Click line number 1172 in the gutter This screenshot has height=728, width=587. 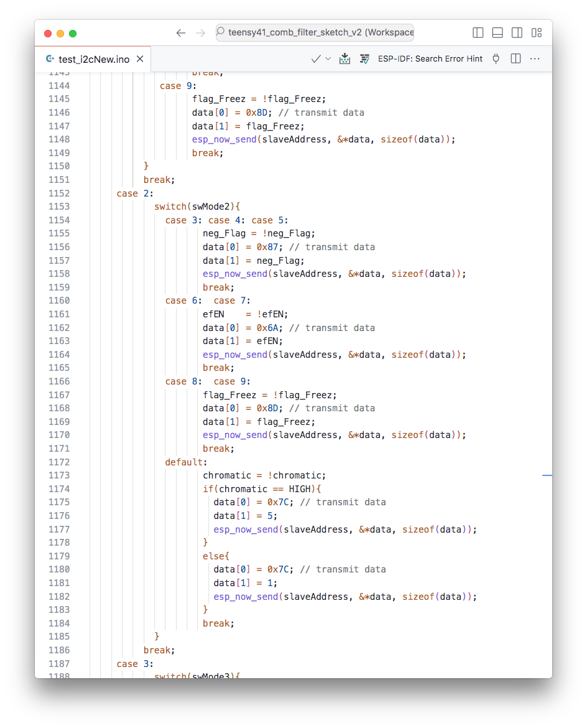click(x=59, y=462)
